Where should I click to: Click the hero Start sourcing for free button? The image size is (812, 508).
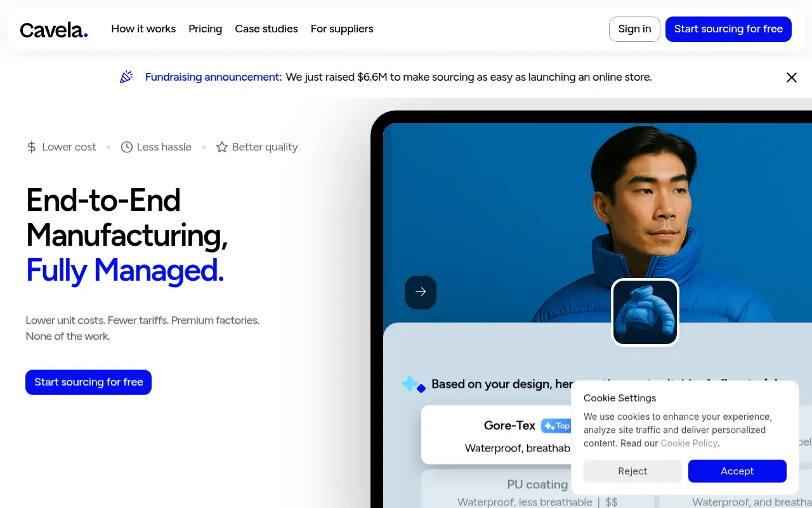[89, 382]
